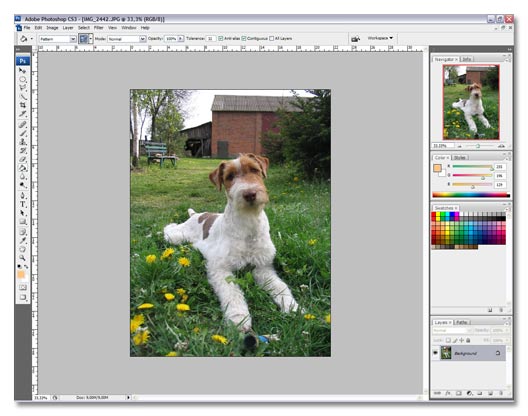
Task: Select the Healing Brush tool
Action: point(22,125)
